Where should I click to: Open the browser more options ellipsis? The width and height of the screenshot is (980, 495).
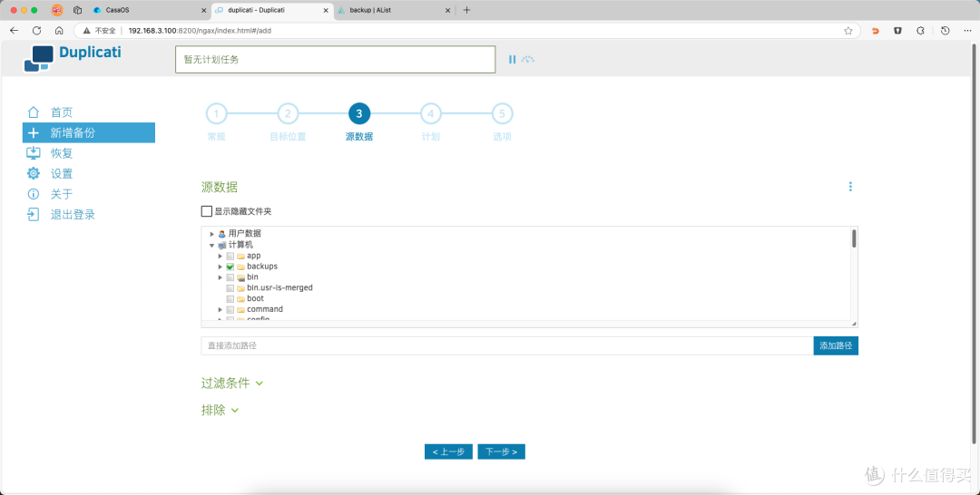[x=967, y=31]
